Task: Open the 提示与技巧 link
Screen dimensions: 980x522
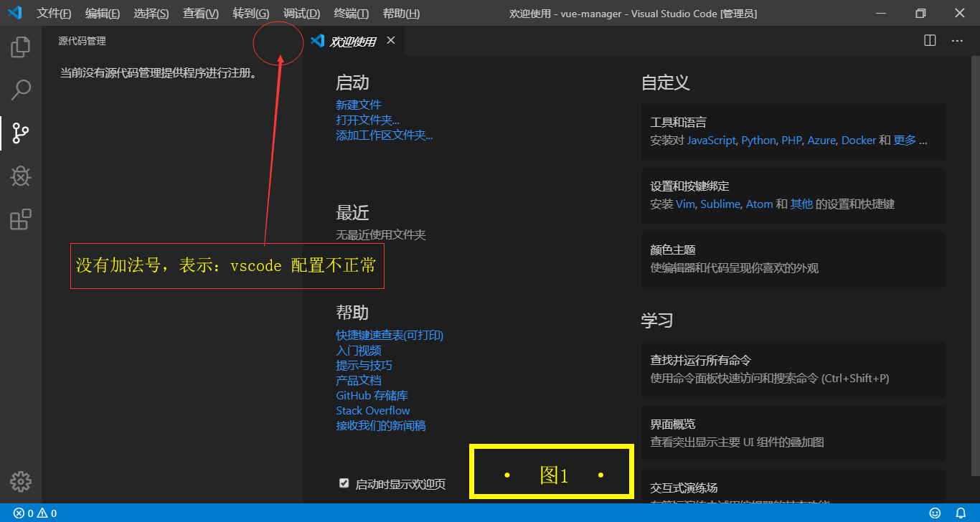Action: tap(364, 365)
